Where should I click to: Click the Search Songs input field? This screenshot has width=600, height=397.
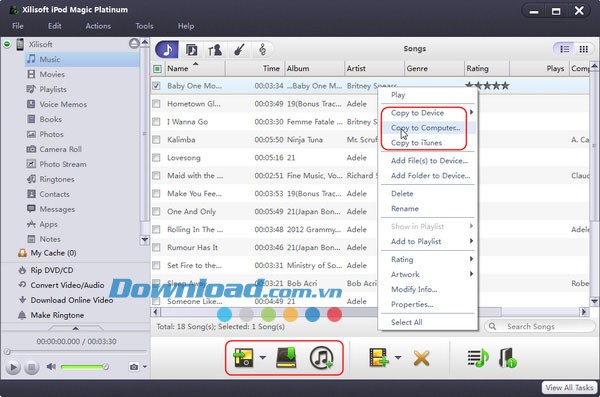point(540,326)
